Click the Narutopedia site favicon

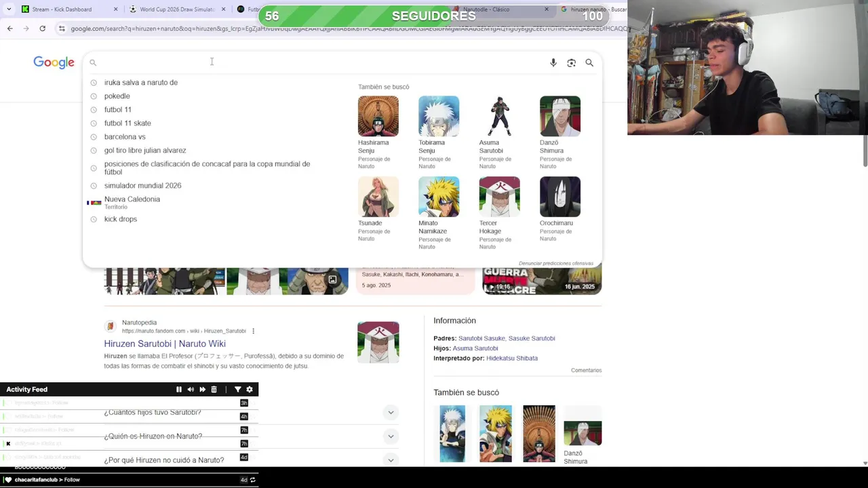coord(110,327)
